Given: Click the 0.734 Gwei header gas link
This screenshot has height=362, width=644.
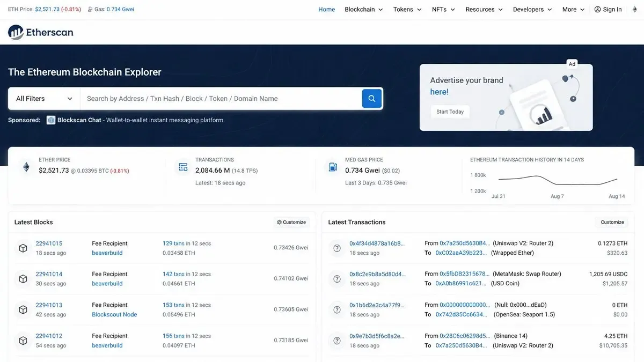Looking at the screenshot, I should [120, 10].
